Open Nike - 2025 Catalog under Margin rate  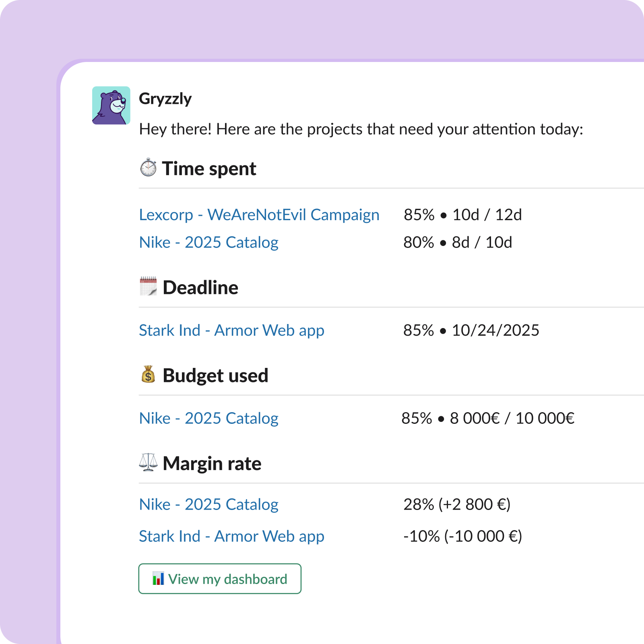[208, 504]
